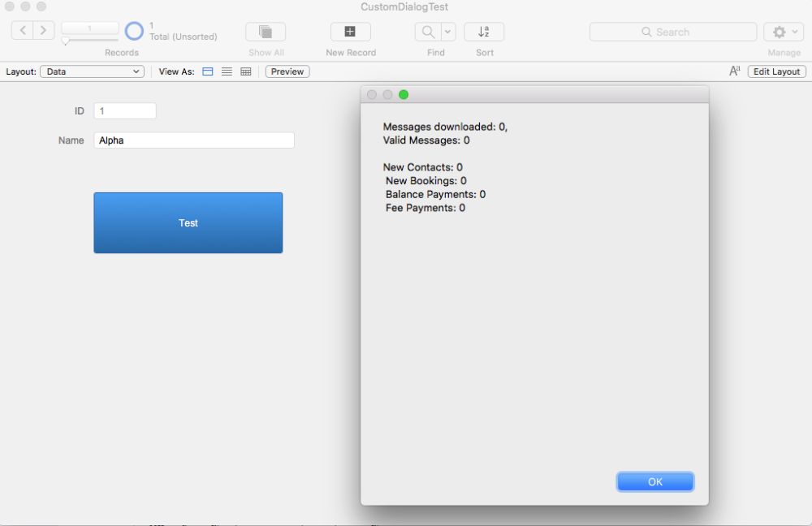Open the Manage gear dropdown

tap(784, 32)
